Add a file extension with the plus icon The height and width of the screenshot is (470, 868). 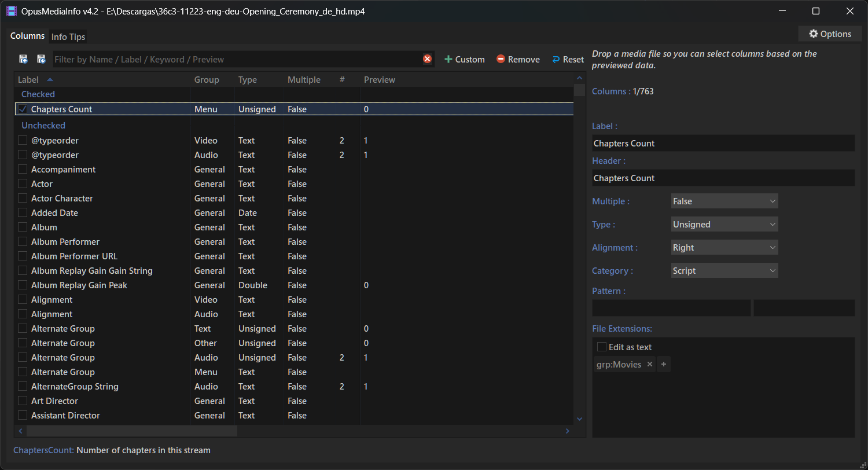click(664, 365)
